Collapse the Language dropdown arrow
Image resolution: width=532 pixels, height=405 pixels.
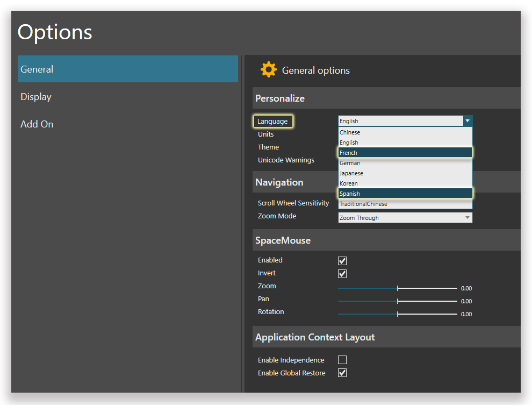468,121
